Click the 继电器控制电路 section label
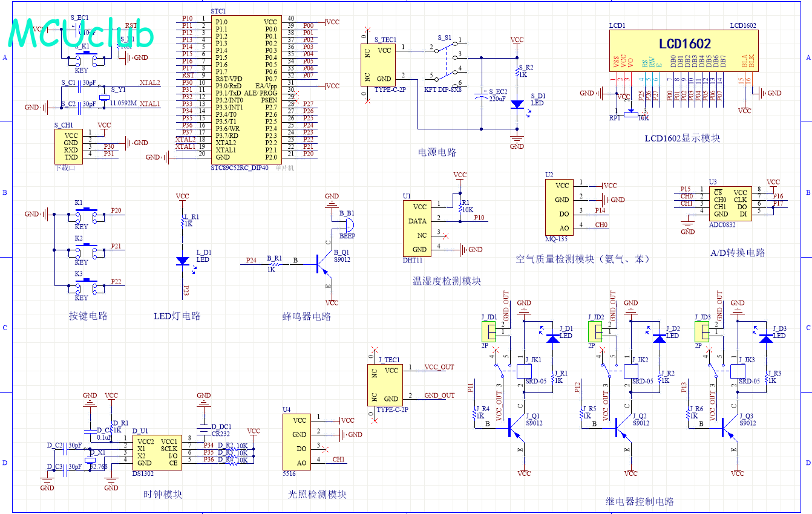The image size is (812, 514). [640, 501]
